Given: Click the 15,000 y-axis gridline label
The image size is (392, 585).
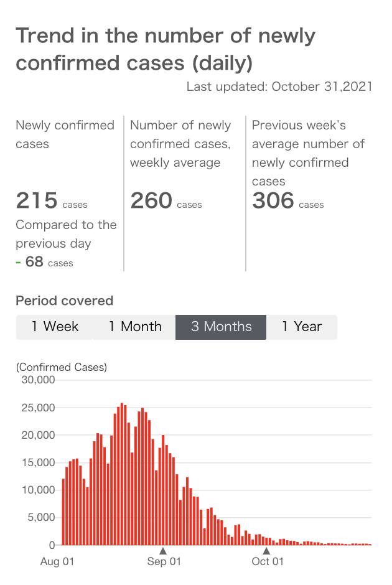Looking at the screenshot, I should pyautogui.click(x=38, y=462).
